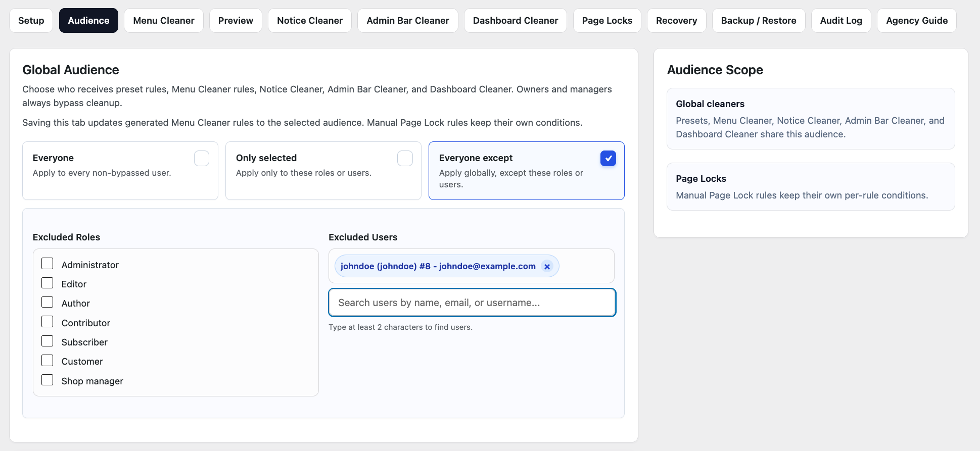
Task: Remove johndoe from excluded users
Action: pos(547,267)
